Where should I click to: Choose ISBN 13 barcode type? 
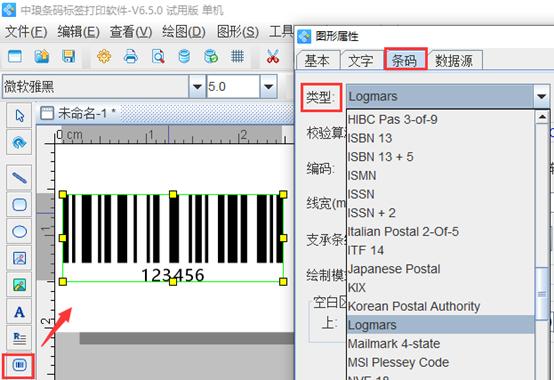click(x=441, y=138)
